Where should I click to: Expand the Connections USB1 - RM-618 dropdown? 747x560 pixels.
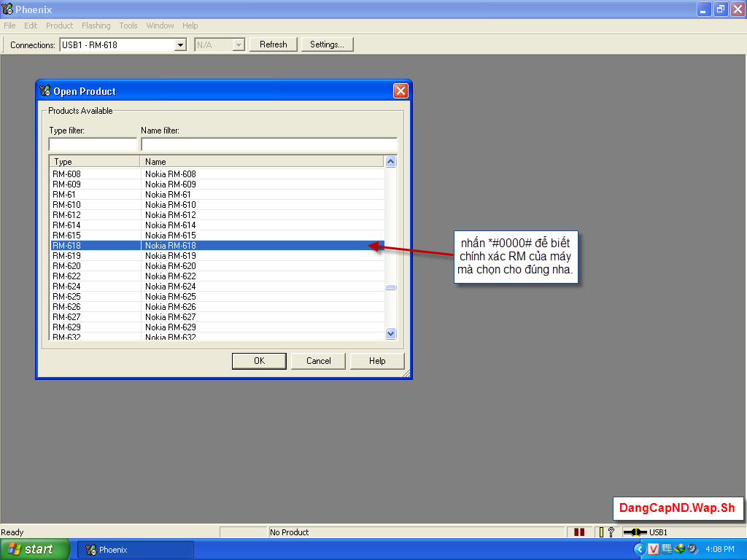[x=180, y=45]
